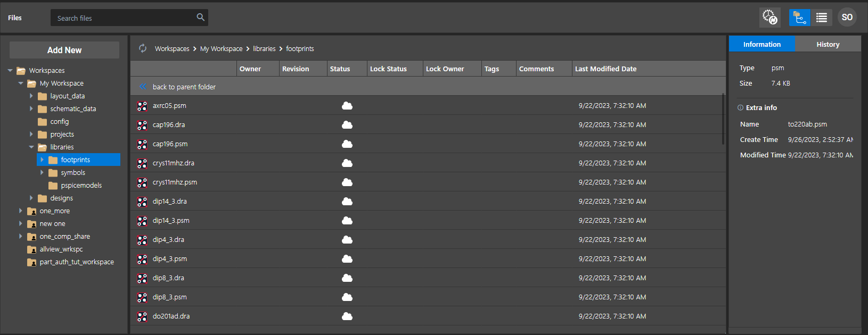Click the refresh icon beside breadcrumb
Screen dimensions: 868x335
click(x=143, y=48)
